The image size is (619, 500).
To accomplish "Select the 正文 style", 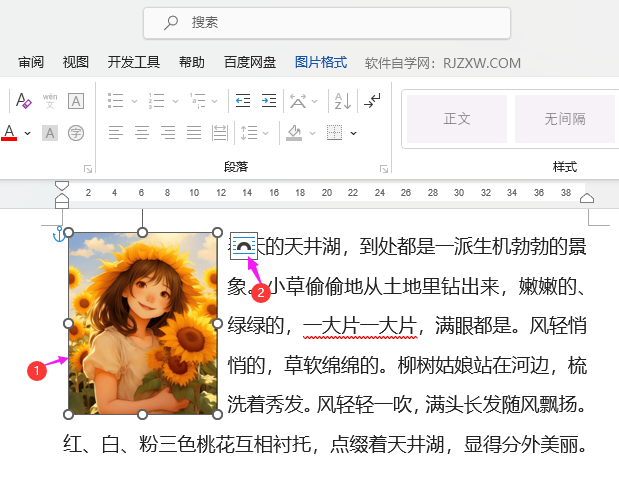I will coord(457,119).
